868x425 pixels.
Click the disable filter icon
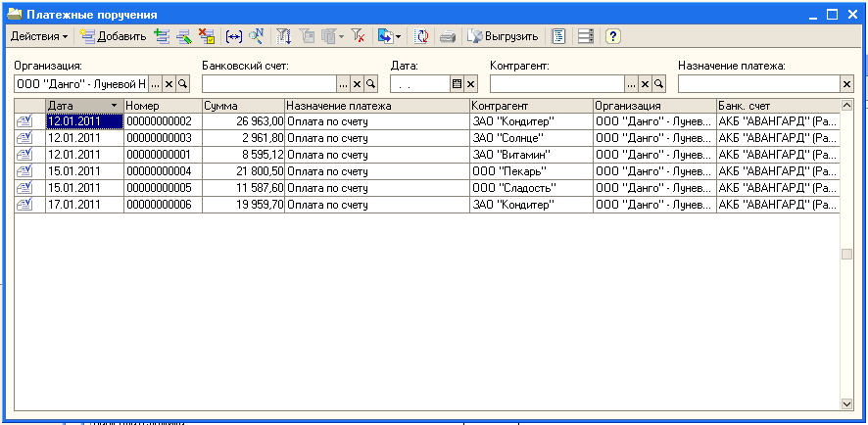coord(359,36)
